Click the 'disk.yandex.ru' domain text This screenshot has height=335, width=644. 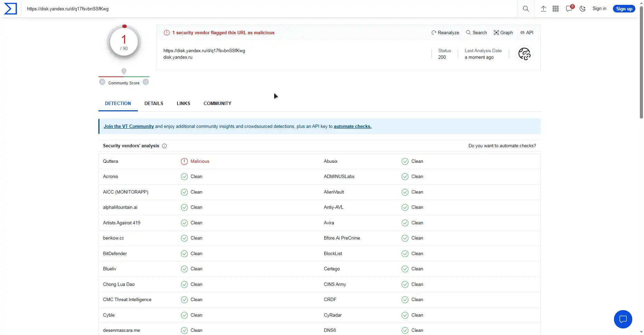point(178,57)
